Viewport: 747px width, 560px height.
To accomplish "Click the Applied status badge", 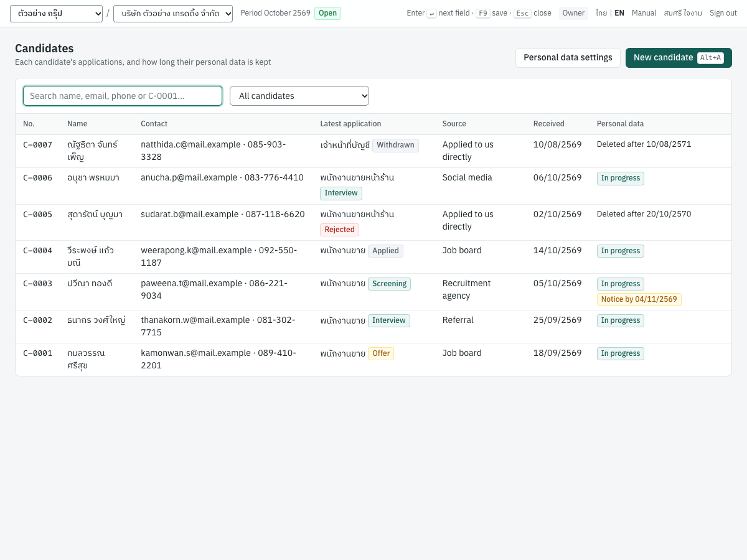I will tap(385, 251).
